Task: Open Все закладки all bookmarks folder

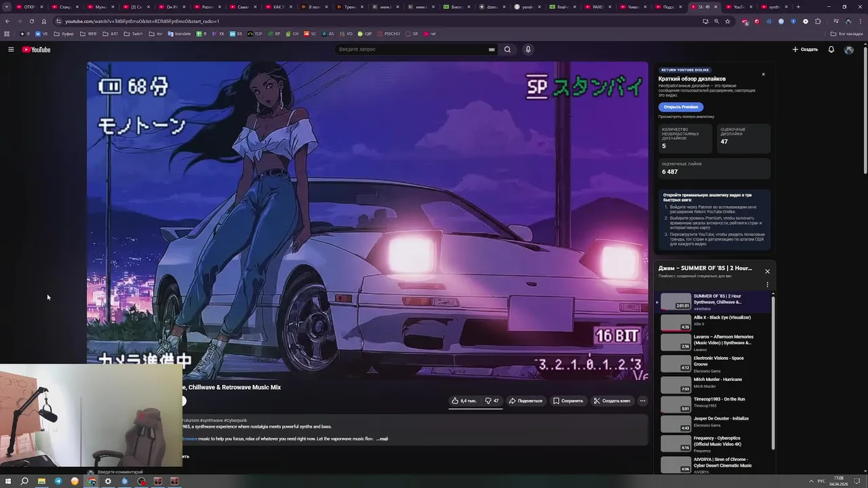Action: (x=847, y=33)
